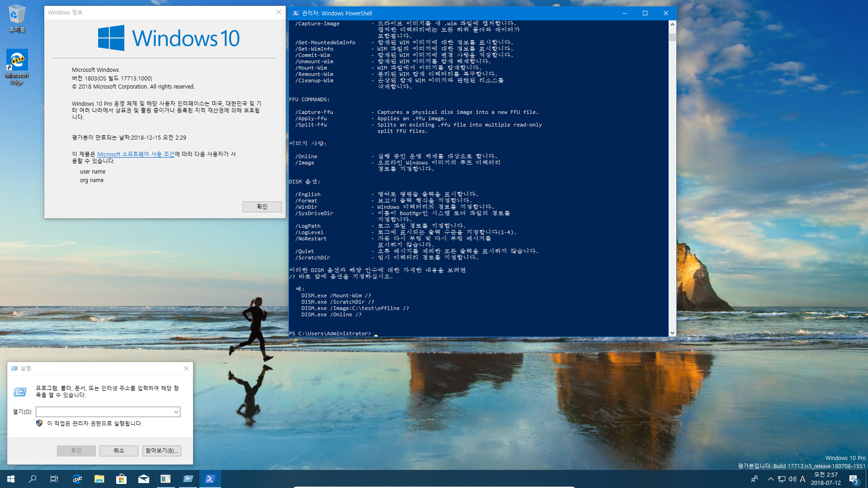This screenshot has width=868, height=488.
Task: Open Mail app from the taskbar
Action: tap(144, 479)
